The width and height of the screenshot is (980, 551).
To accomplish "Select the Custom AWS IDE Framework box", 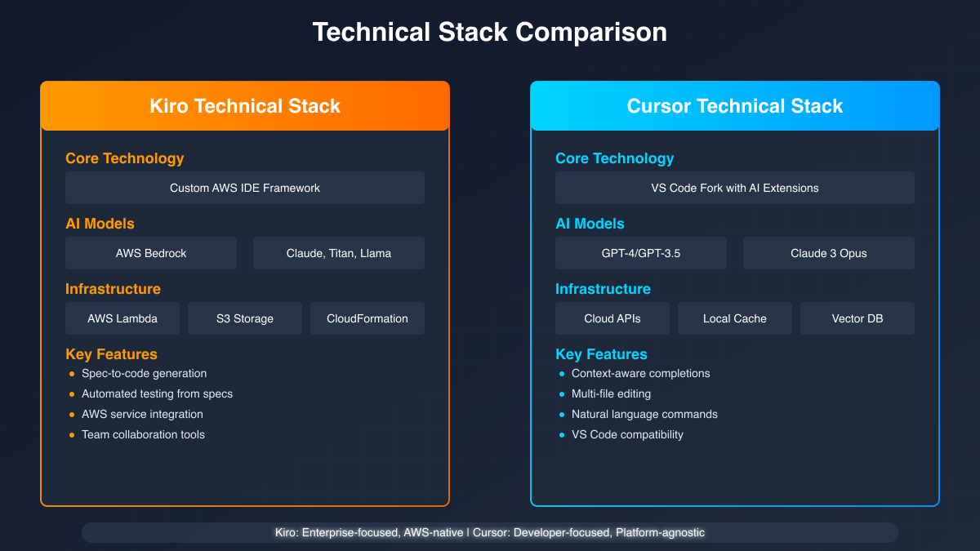I will pyautogui.click(x=245, y=188).
